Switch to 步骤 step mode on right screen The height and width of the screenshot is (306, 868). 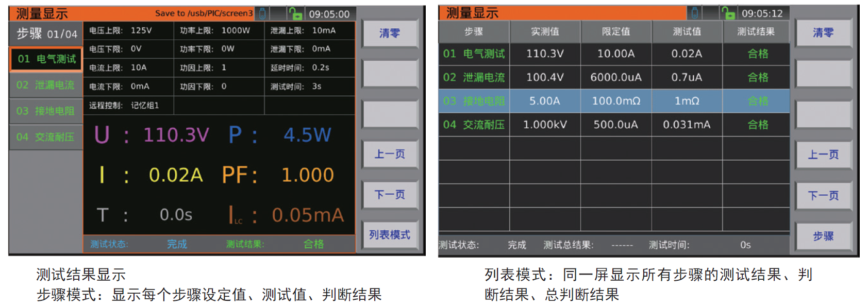(823, 236)
